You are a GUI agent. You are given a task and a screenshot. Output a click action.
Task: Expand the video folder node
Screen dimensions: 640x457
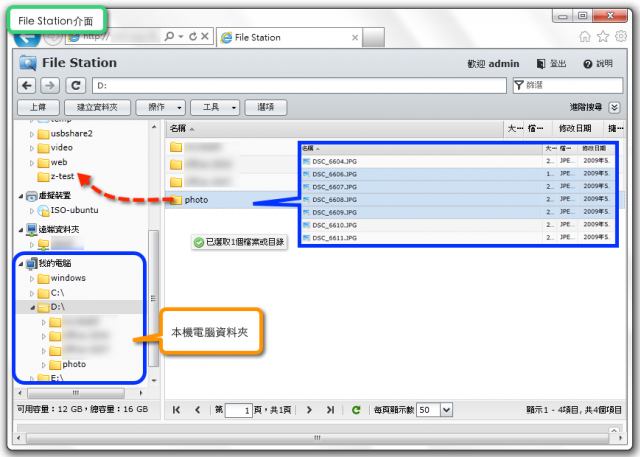[32, 148]
